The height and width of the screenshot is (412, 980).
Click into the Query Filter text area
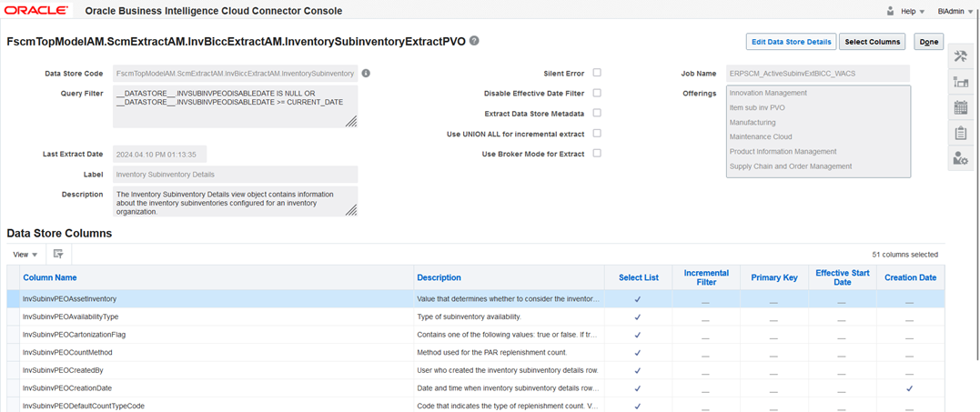coord(235,106)
